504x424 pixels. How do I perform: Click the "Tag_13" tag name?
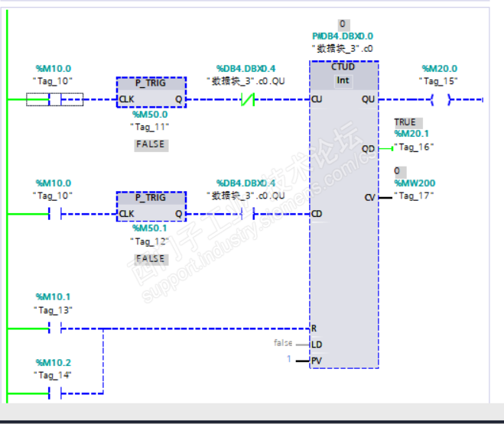tap(53, 310)
